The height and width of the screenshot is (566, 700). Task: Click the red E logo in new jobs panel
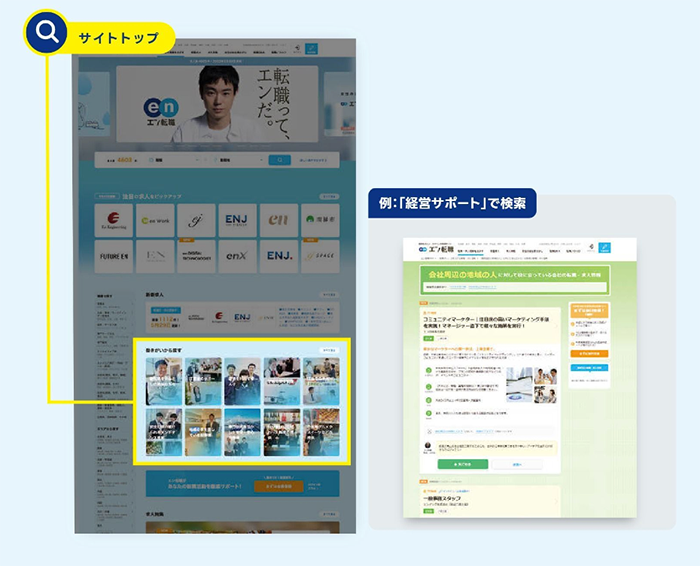(219, 317)
